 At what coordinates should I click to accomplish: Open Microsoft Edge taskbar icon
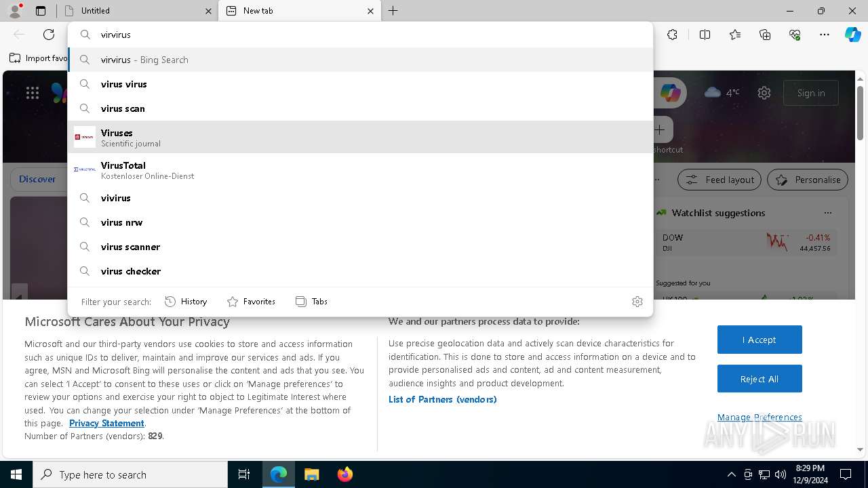click(x=279, y=474)
